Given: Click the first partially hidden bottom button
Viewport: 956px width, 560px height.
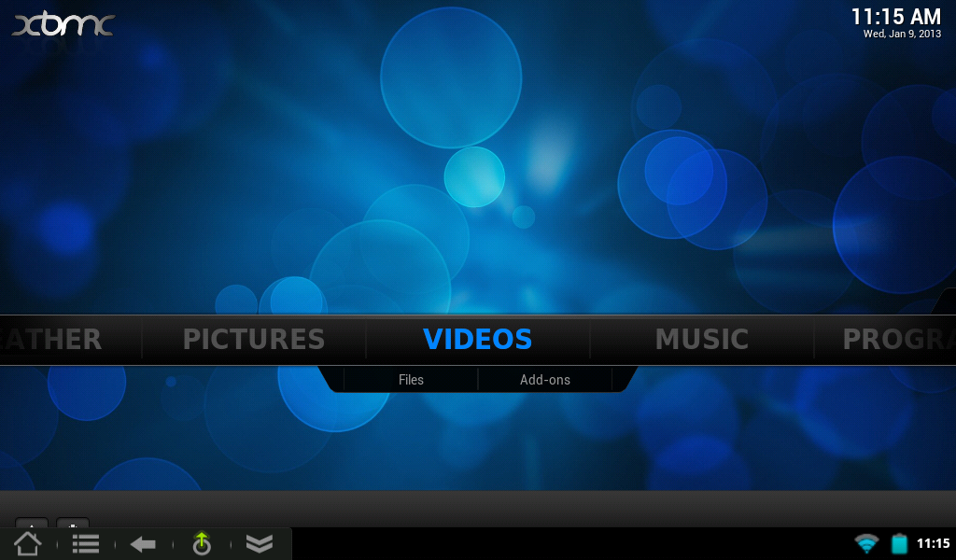Looking at the screenshot, I should click(x=32, y=524).
